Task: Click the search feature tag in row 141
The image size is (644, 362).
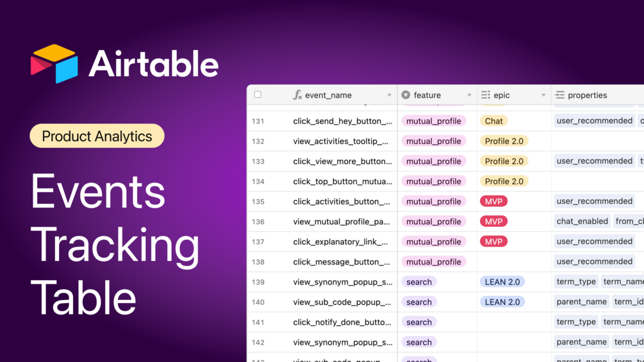Action: (419, 322)
